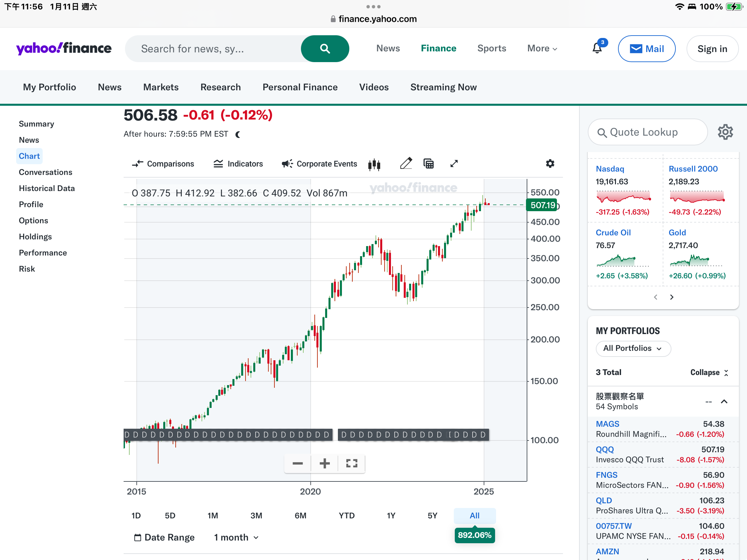Select the 1D range

pyautogui.click(x=136, y=515)
